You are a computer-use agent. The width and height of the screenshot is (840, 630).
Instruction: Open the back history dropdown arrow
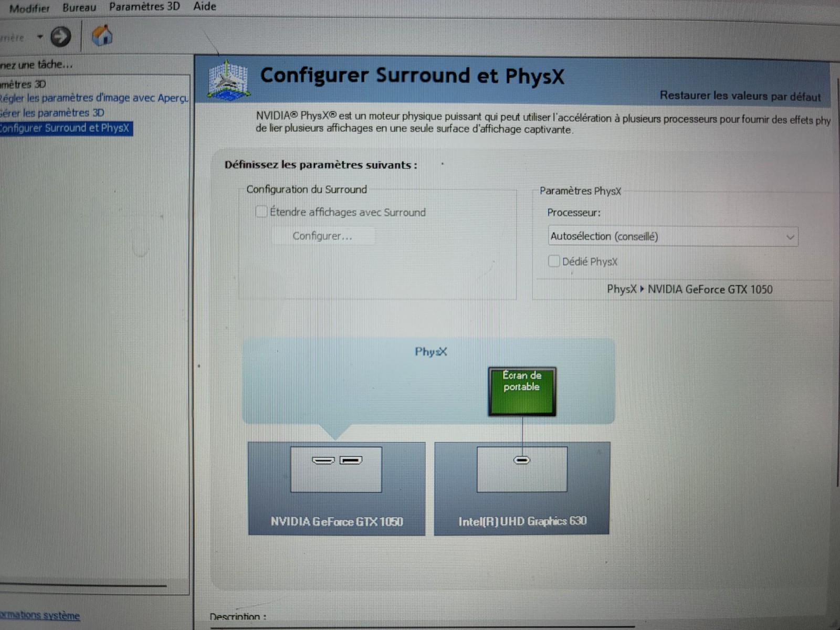pyautogui.click(x=40, y=37)
